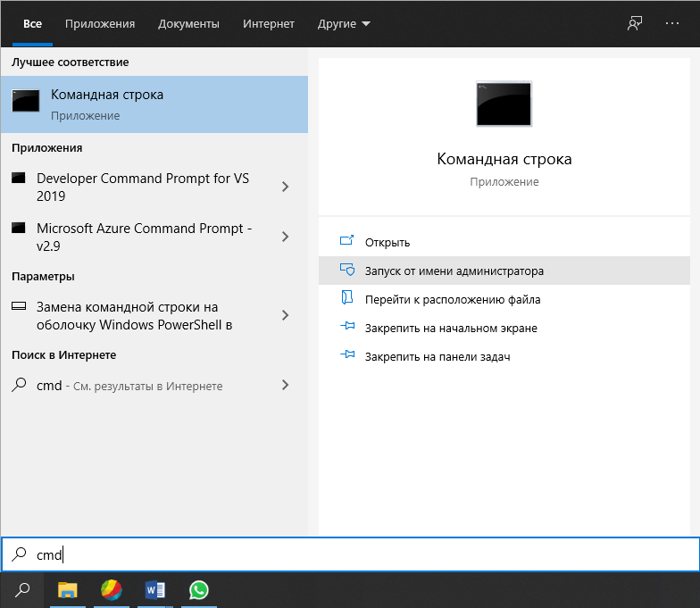Image resolution: width=700 pixels, height=608 pixels.
Task: Click the file location icon
Action: [x=346, y=298]
